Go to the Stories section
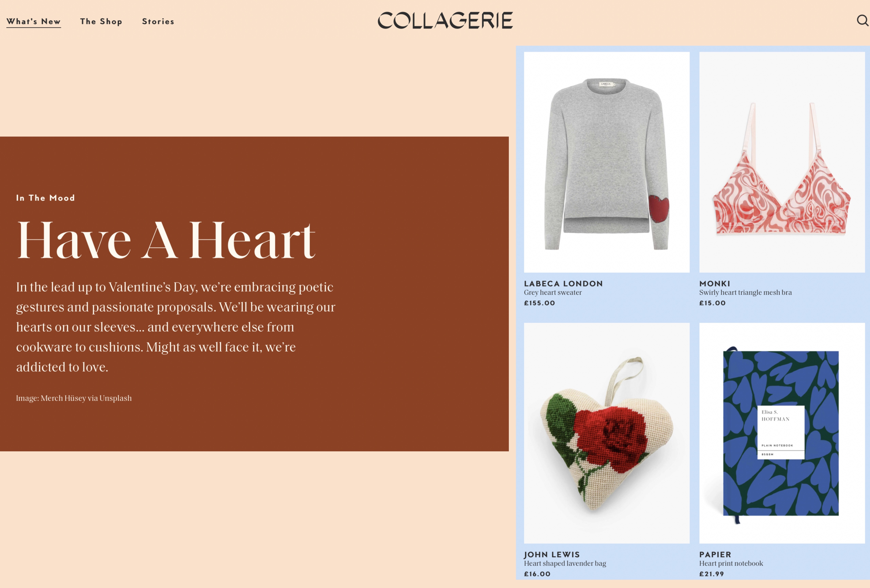The width and height of the screenshot is (870, 588). click(158, 21)
